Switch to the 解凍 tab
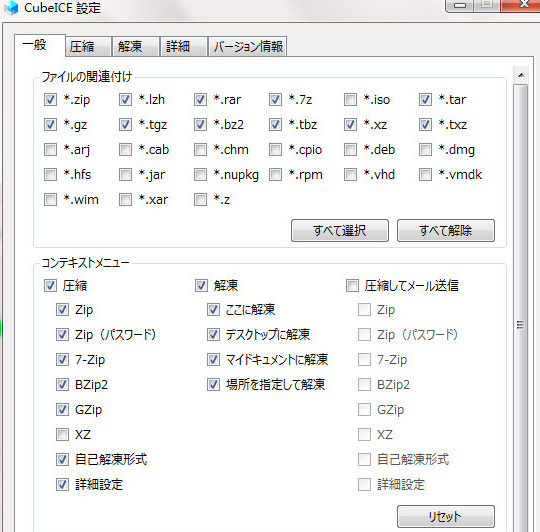This screenshot has height=532, width=540. 136,46
